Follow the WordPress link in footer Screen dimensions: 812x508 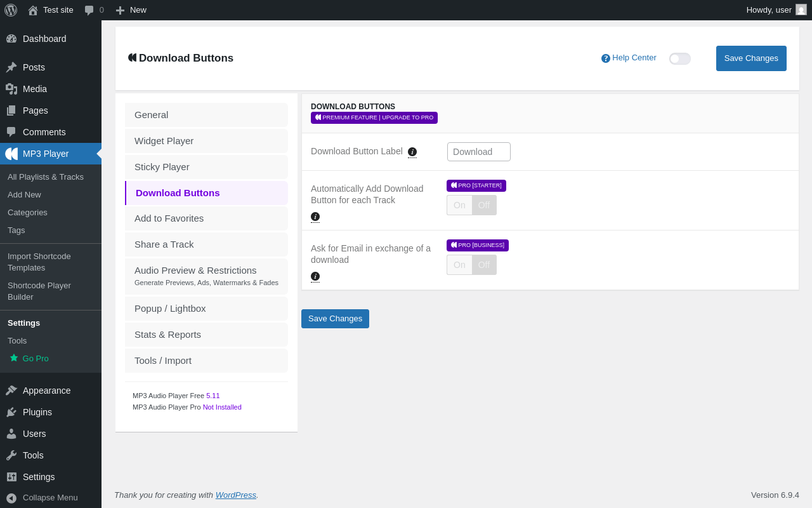(x=236, y=495)
